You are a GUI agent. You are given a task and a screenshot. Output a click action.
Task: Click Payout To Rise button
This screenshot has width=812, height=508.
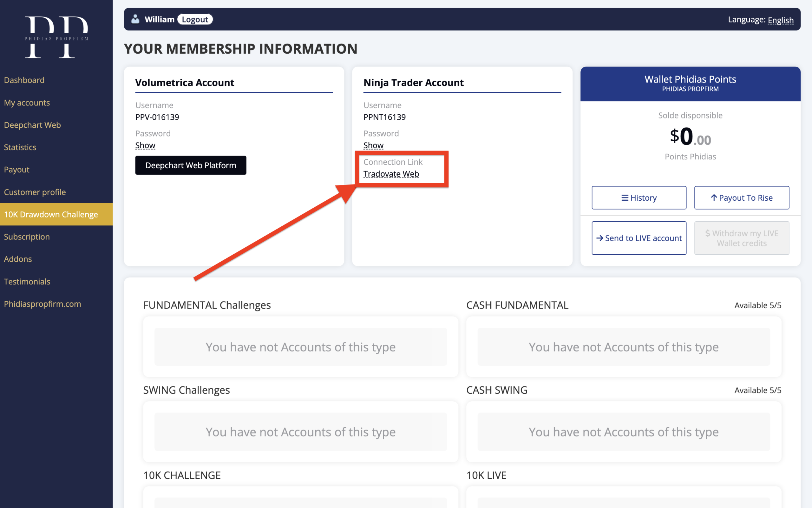tap(742, 197)
